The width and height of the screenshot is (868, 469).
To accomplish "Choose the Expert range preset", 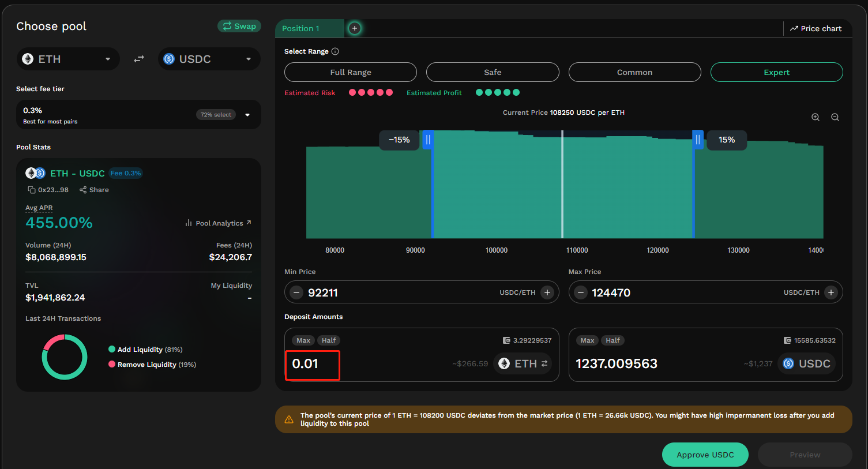I will [776, 72].
